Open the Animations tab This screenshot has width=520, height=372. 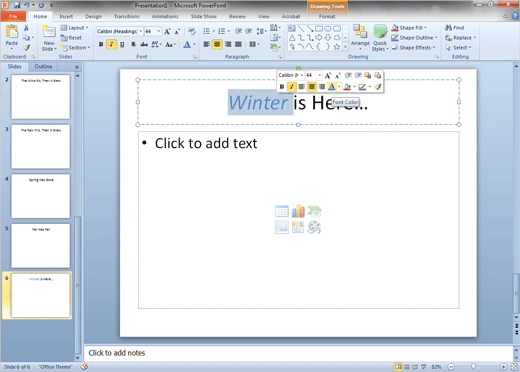pos(165,16)
